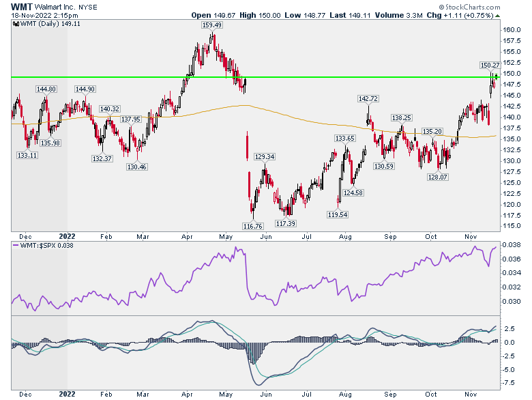
Task: Click the WMT:$SPX 0.038 legend label
Action: click(x=47, y=245)
